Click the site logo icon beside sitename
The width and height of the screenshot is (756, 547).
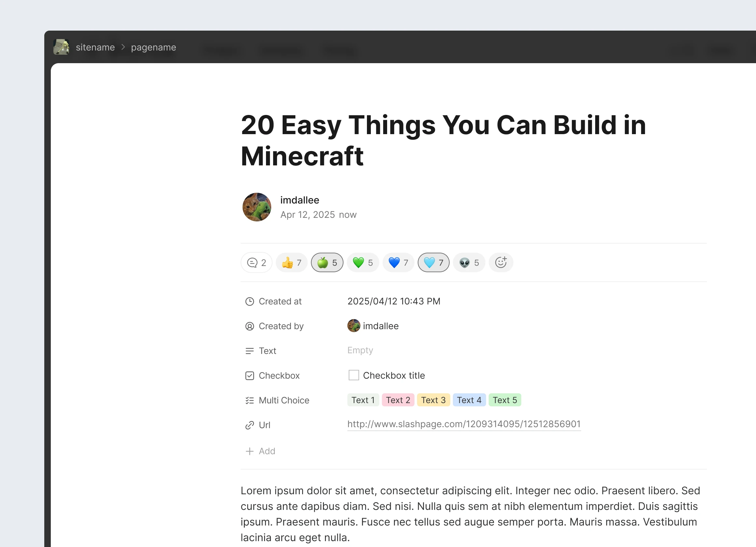click(61, 47)
